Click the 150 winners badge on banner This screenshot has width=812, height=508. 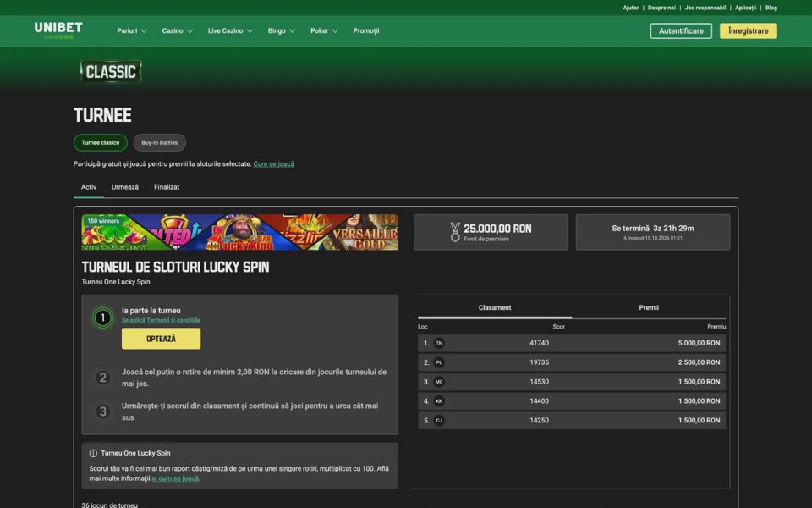(x=103, y=221)
